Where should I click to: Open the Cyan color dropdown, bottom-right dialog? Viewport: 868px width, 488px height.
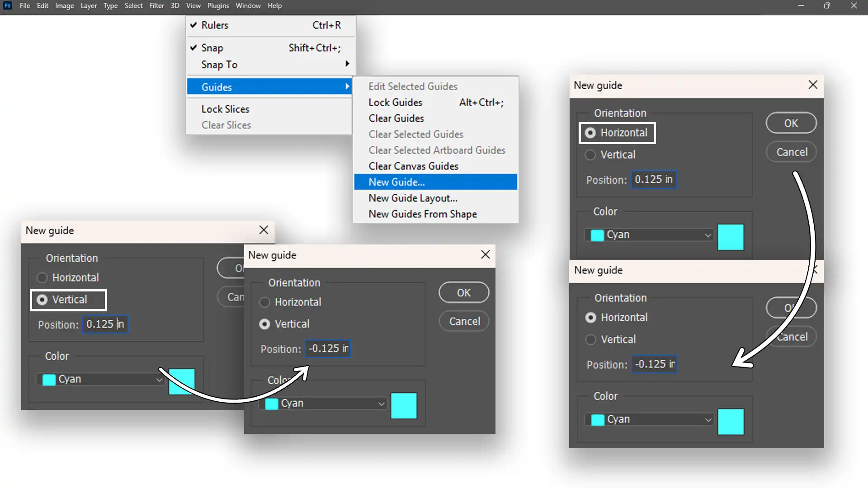coord(650,420)
